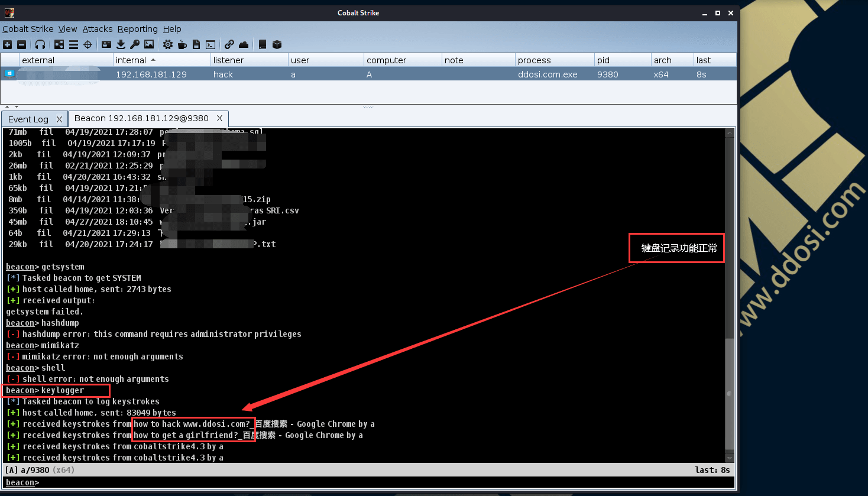Click the status bar '[A] a/9380 (x64)' text
Viewport: 868px width, 496px height.
40,470
